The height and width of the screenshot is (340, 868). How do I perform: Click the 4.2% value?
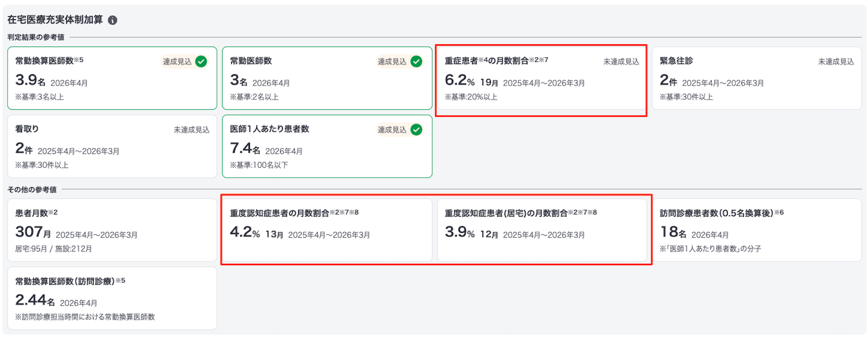tap(244, 232)
